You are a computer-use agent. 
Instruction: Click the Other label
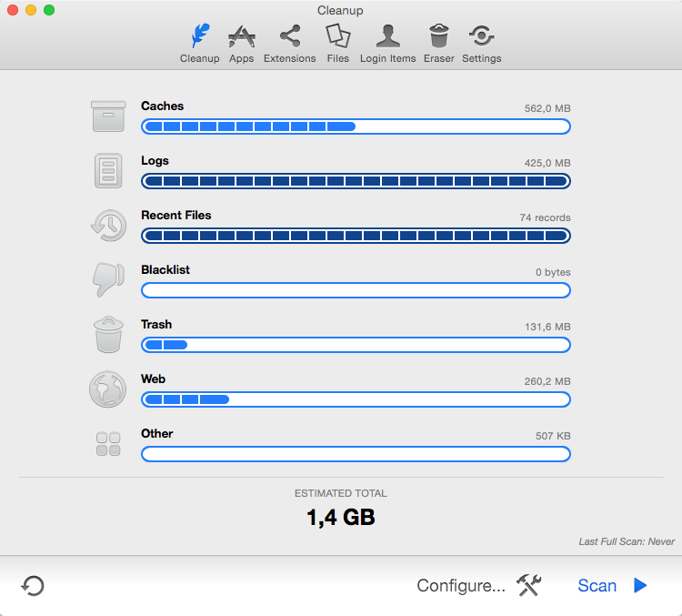click(x=157, y=434)
